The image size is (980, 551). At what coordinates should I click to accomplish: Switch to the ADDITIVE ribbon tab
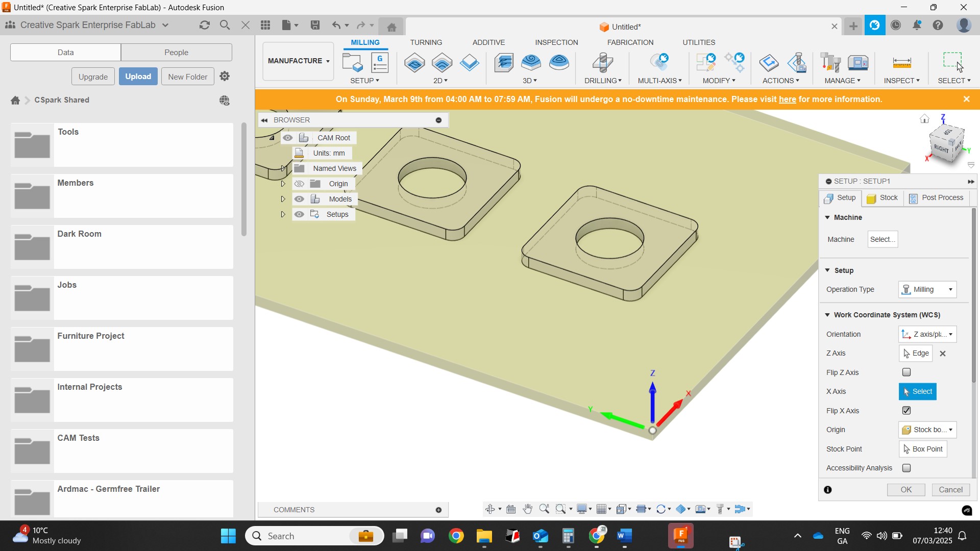(x=488, y=42)
